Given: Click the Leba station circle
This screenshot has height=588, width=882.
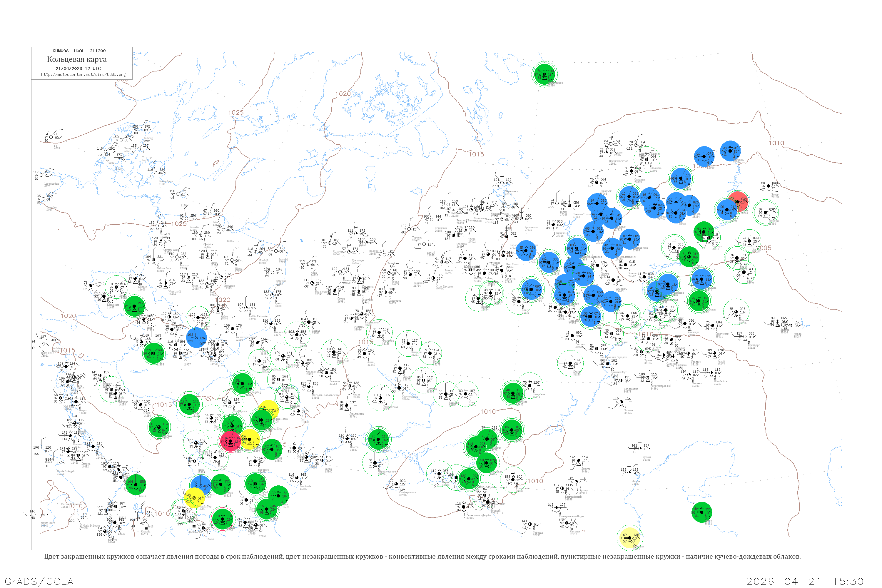Looking at the screenshot, I should click(x=210, y=214).
